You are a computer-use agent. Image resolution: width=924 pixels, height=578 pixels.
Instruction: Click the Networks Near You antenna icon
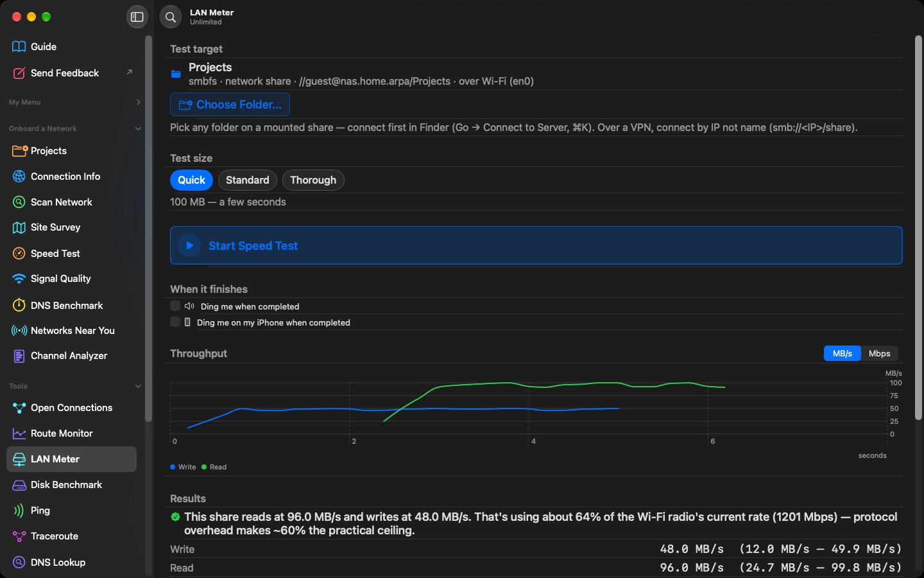pyautogui.click(x=19, y=331)
